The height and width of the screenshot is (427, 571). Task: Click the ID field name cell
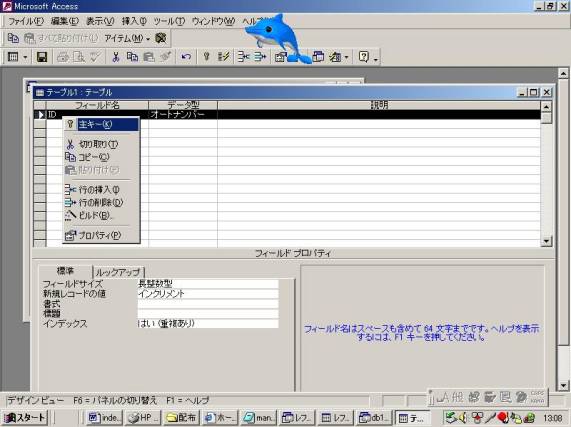pyautogui.click(x=97, y=115)
